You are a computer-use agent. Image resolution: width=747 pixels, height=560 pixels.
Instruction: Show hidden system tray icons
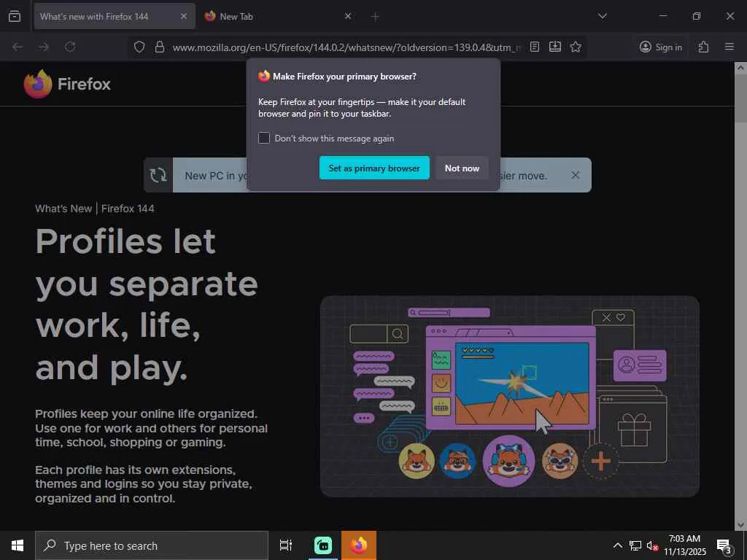tap(617, 545)
